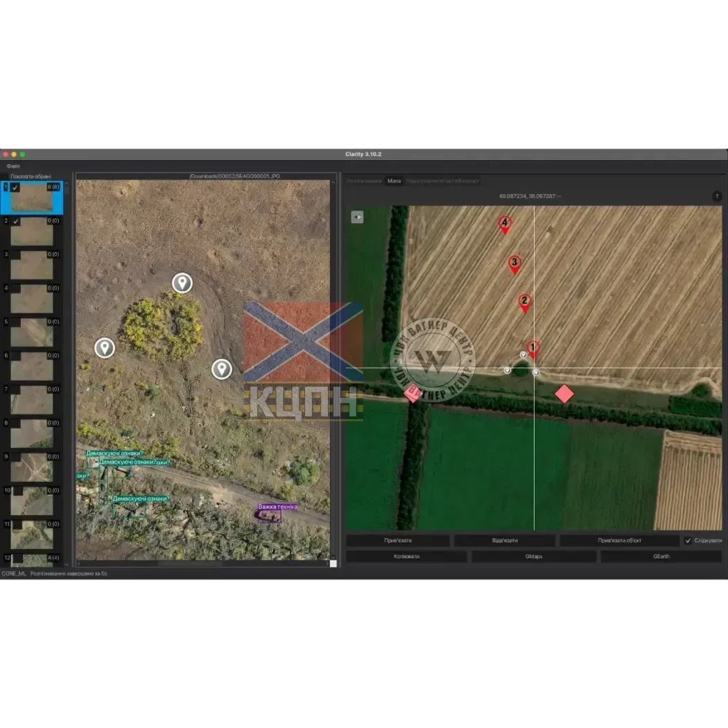Click the pink diamond marker right of crosshair

coord(564,394)
